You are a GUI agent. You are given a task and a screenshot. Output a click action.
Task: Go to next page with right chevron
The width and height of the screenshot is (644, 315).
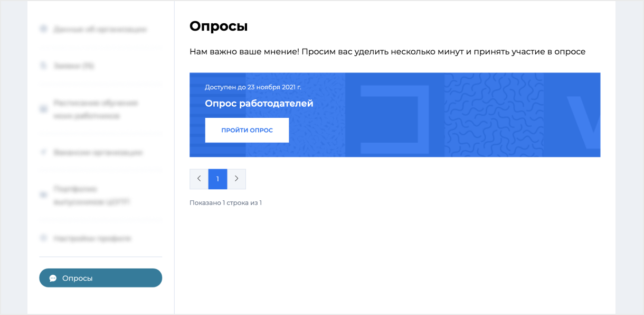pyautogui.click(x=236, y=179)
